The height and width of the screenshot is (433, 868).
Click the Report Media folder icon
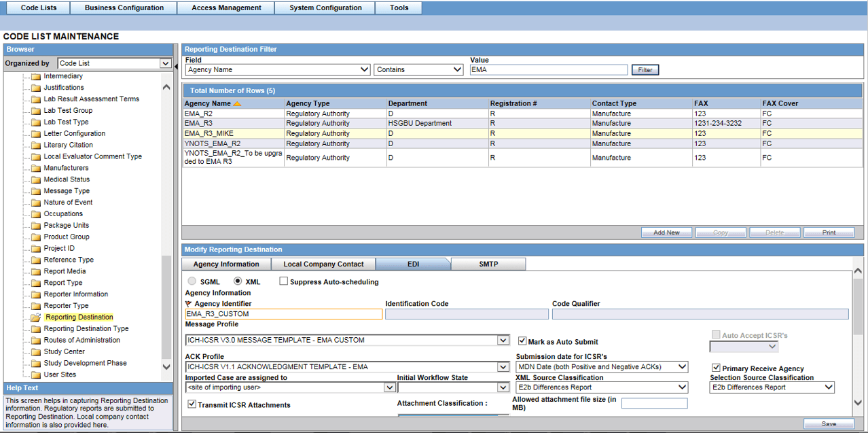coord(35,271)
